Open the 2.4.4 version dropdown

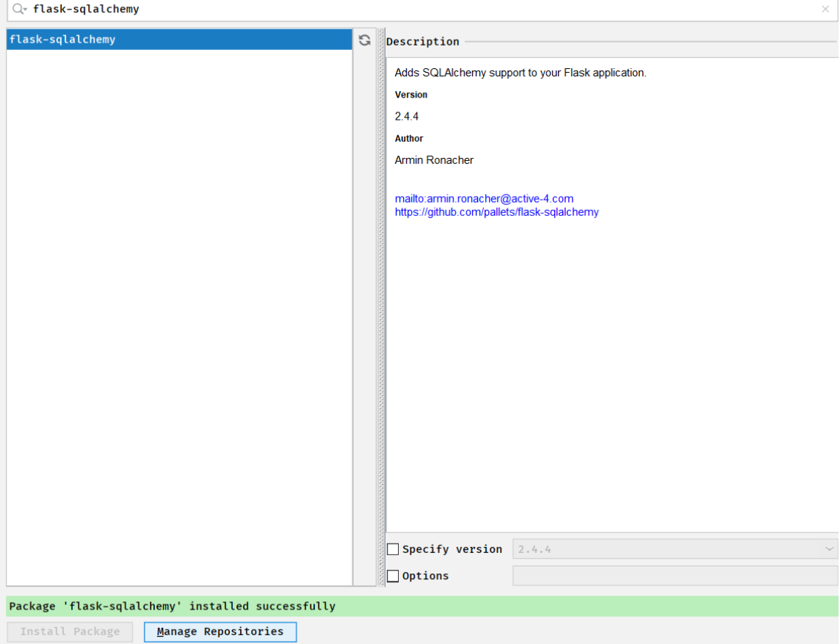coord(675,549)
